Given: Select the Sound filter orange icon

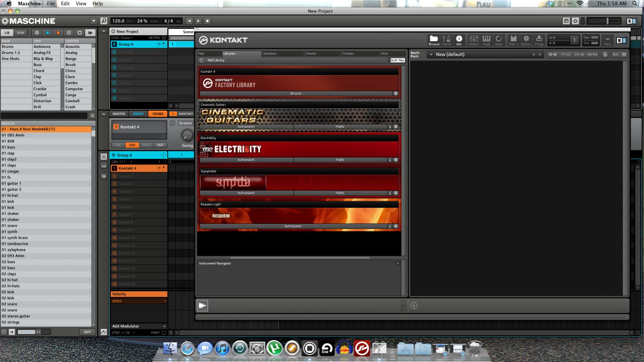Looking at the screenshot, I should (58, 33).
